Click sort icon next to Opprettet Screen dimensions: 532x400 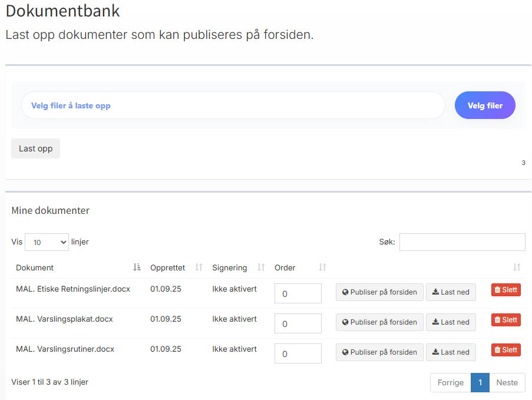point(199,267)
